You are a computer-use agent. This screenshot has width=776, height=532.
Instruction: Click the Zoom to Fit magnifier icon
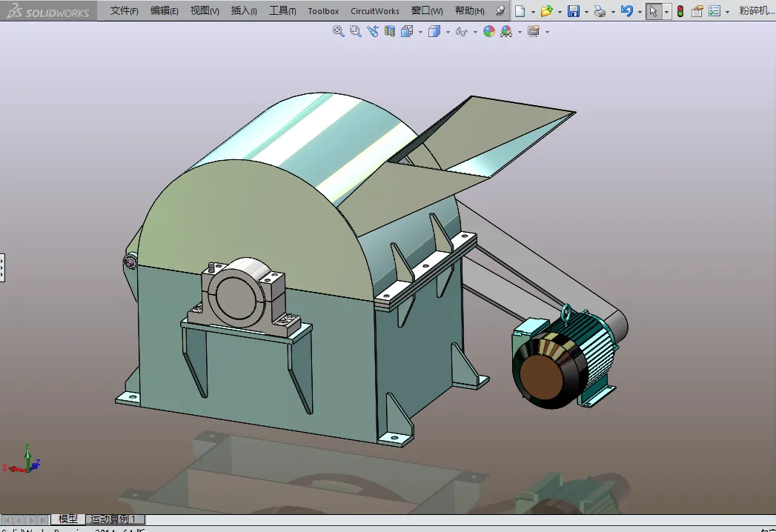[x=338, y=31]
